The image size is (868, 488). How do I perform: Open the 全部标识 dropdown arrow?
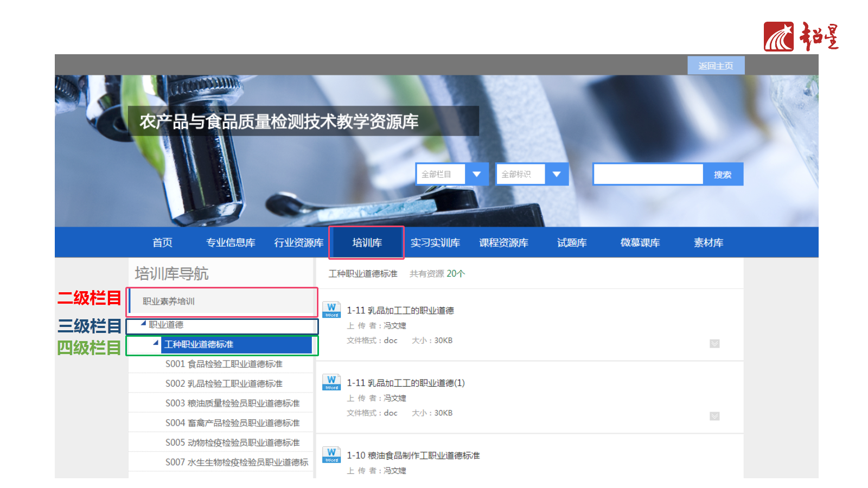click(557, 174)
